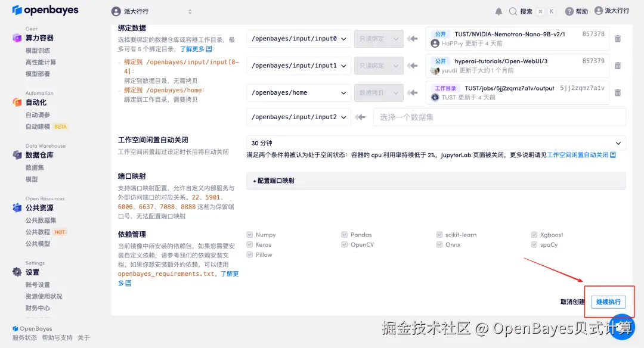
Task: Toggle the Onnx dependency checkbox
Action: click(x=439, y=244)
